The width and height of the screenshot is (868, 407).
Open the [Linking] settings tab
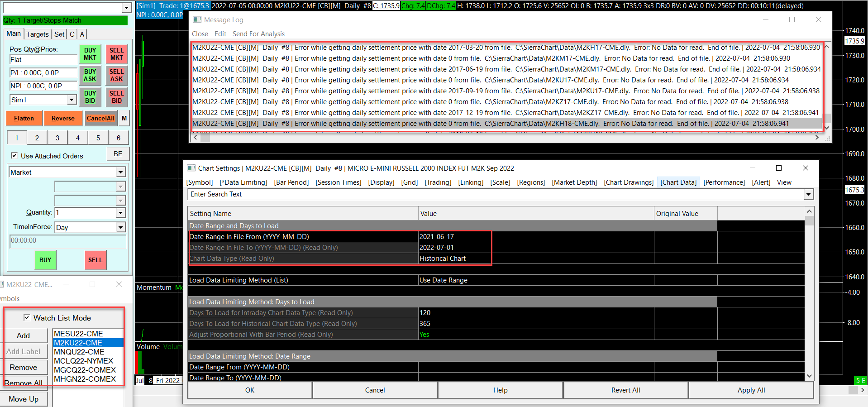tap(471, 182)
